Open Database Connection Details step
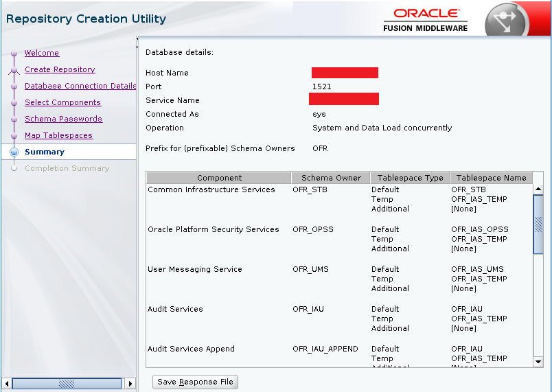This screenshot has width=552, height=392. click(x=80, y=87)
